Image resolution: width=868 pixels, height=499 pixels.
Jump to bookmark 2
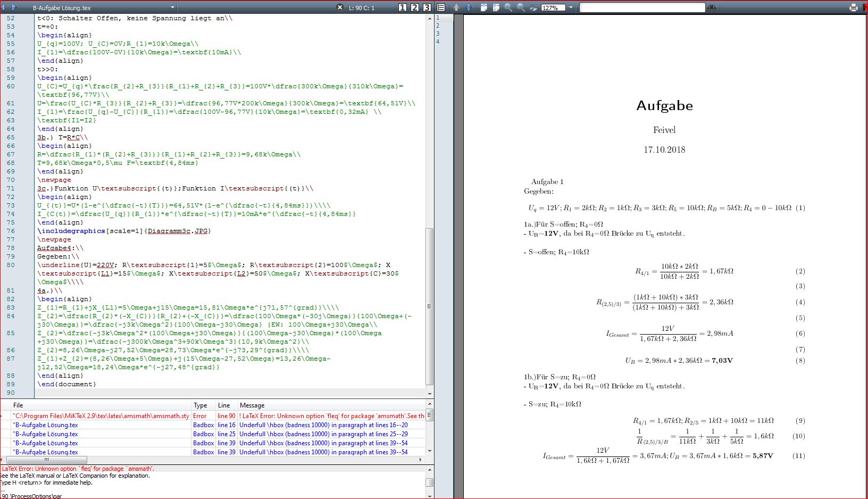coord(415,7)
